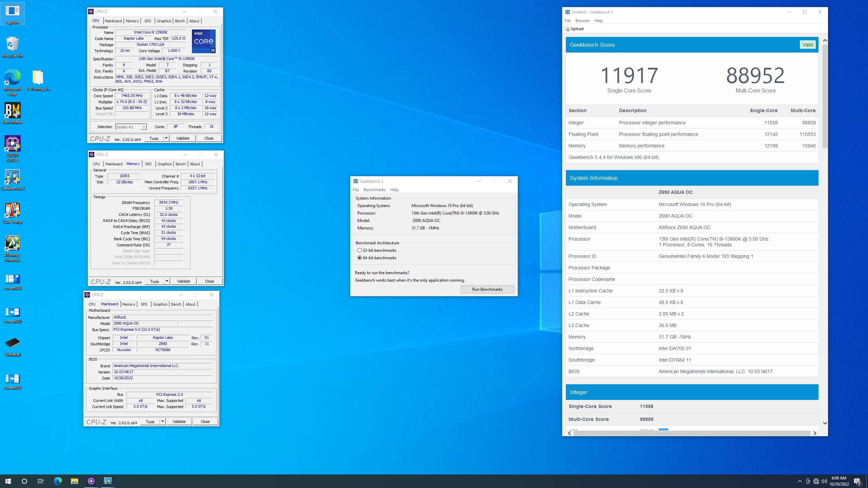Open the Wahaha! desktop icon
Viewport: 868px width, 488px height.
click(13, 347)
